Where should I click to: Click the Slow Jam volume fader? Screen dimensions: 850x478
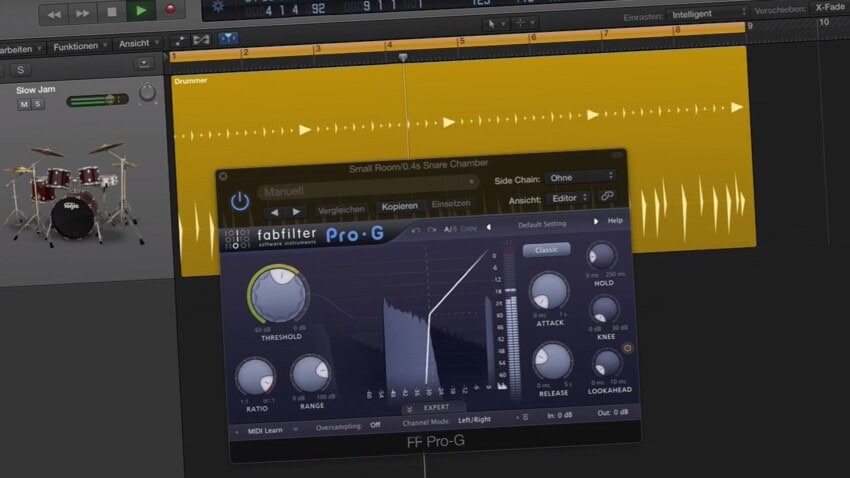point(98,100)
